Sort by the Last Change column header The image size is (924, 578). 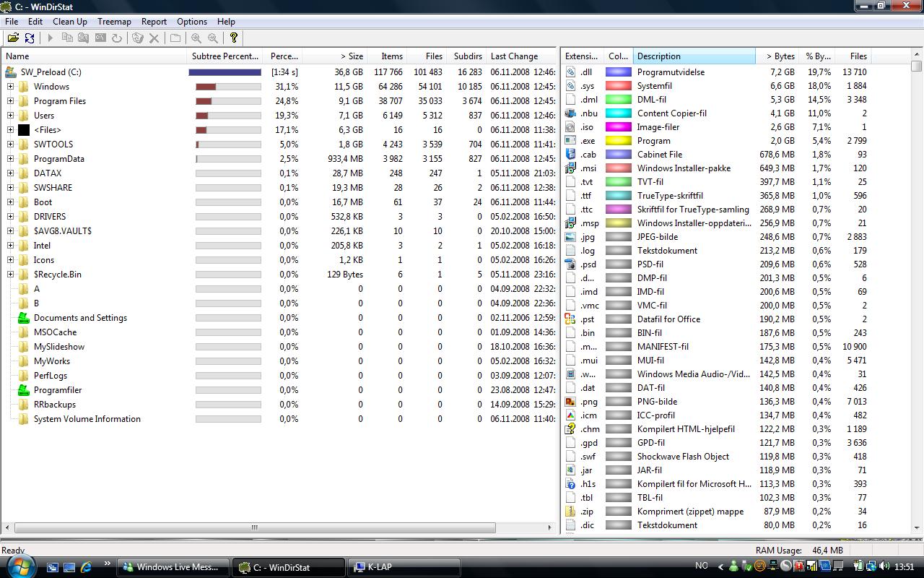(x=521, y=56)
